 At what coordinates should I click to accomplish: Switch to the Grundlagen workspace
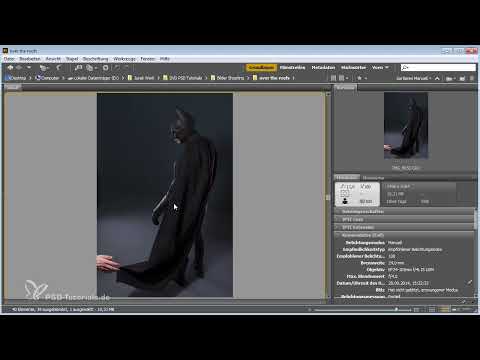pyautogui.click(x=261, y=68)
